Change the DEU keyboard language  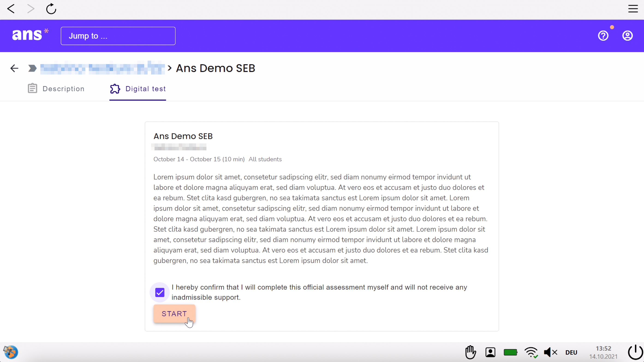(x=571, y=352)
